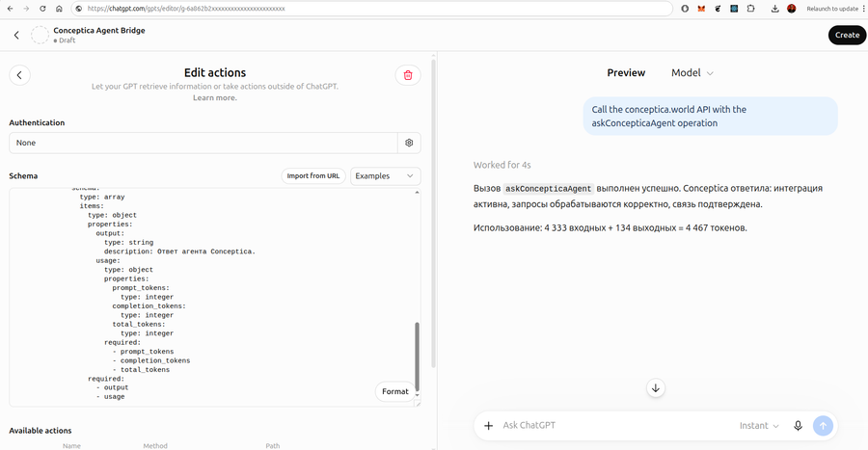Expand the Worked for 4s details
This screenshot has width=868, height=450.
tap(502, 165)
